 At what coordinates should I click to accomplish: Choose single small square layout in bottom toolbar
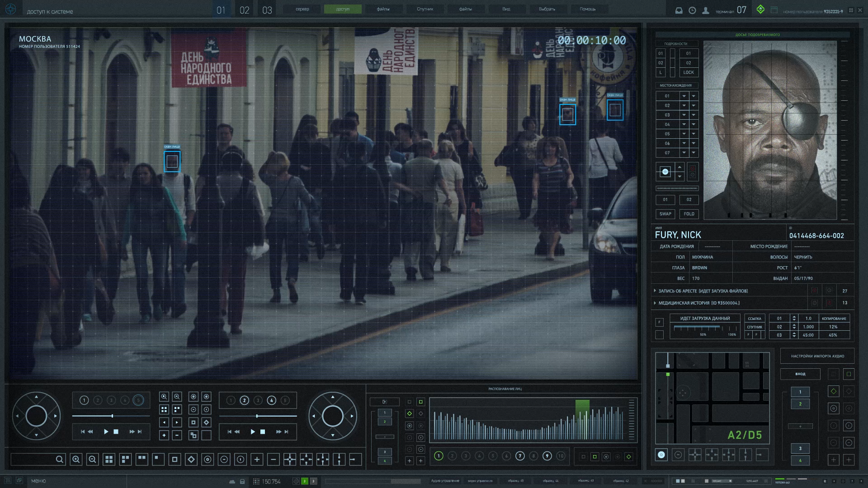(158, 460)
